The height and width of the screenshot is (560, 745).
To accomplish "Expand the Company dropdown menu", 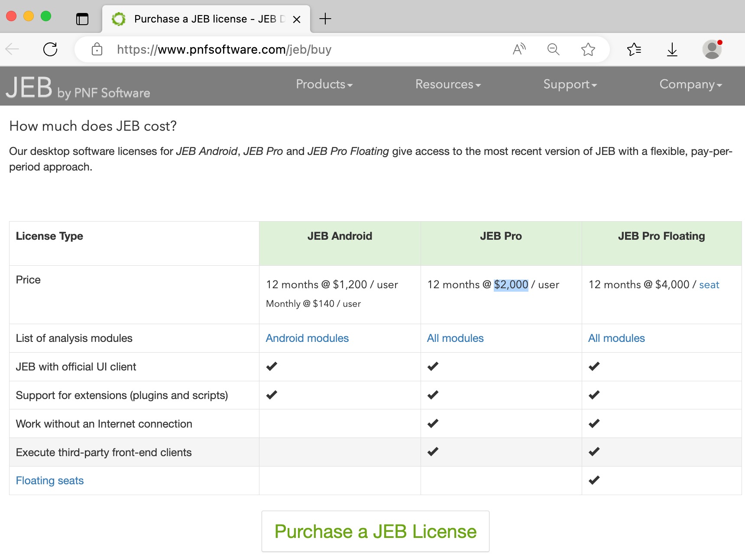I will [x=690, y=84].
